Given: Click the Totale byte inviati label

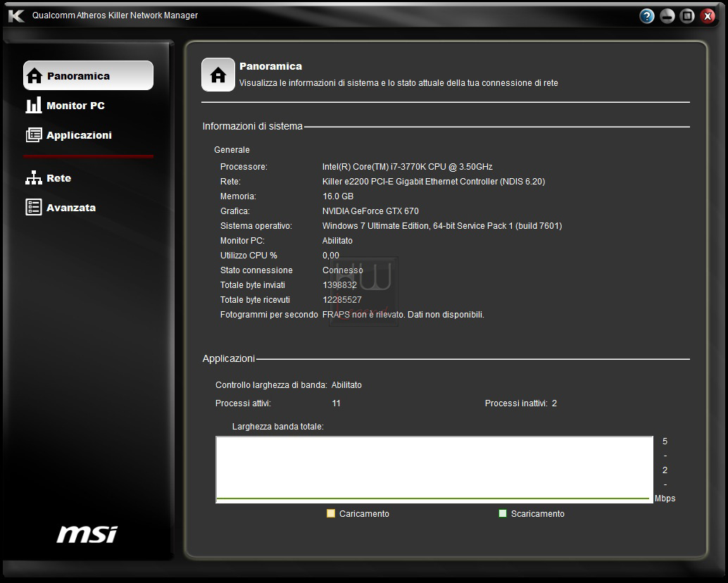Looking at the screenshot, I should pyautogui.click(x=253, y=285).
